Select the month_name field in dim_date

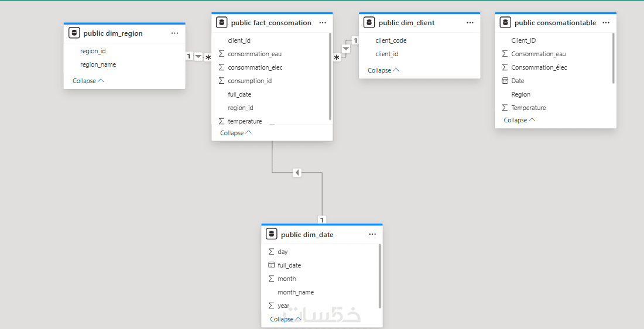[x=296, y=292]
